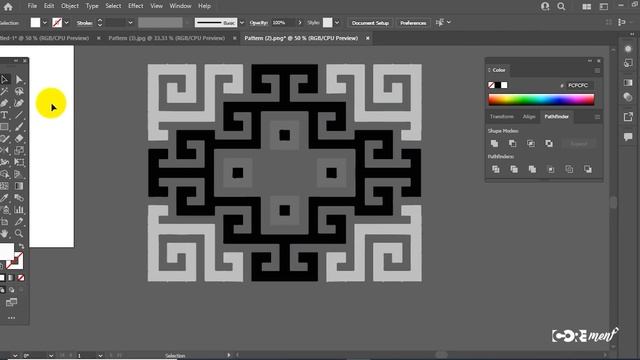Select the Line Segment tool

(x=19, y=115)
